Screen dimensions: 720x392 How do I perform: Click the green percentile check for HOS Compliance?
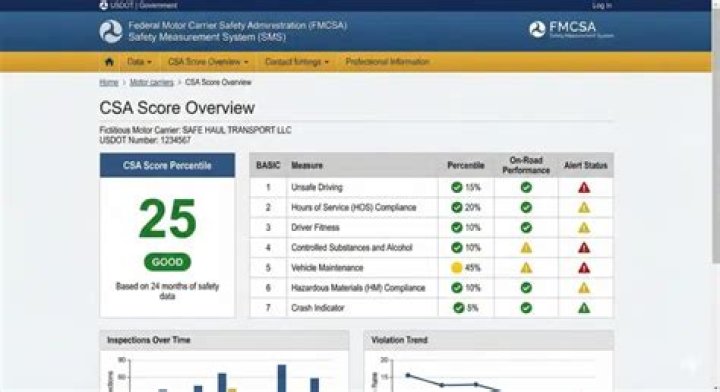456,207
